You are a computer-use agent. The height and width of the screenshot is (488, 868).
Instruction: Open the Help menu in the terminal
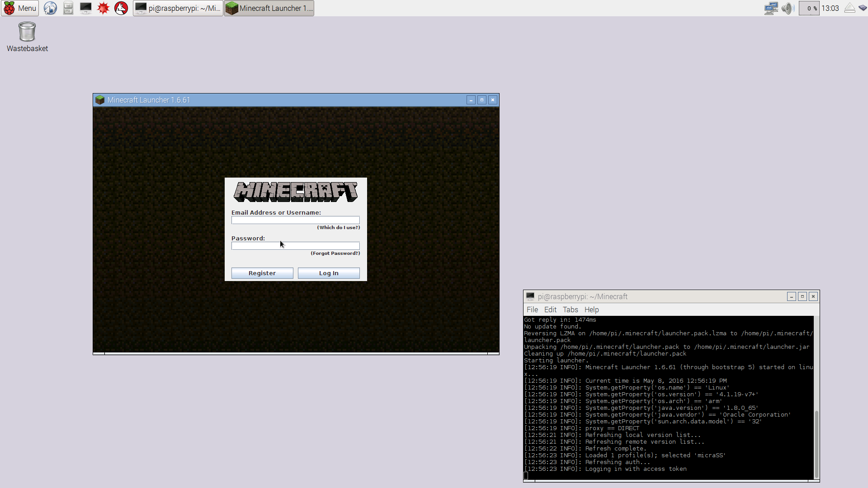(591, 310)
